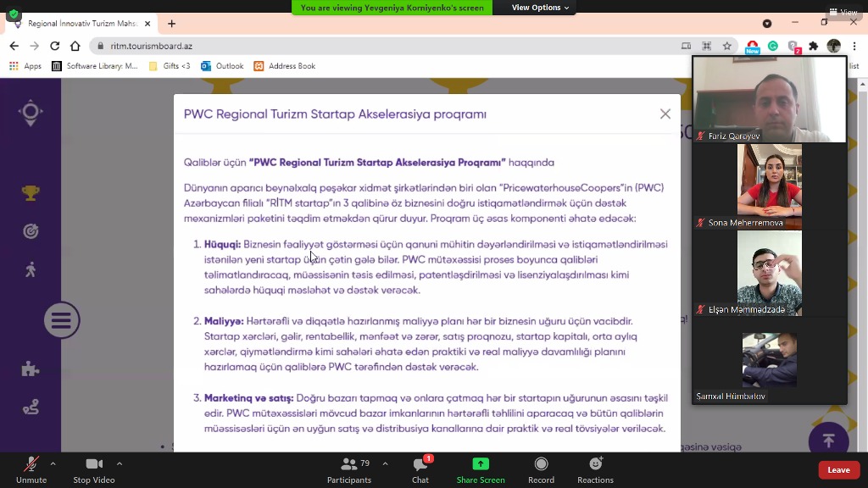This screenshot has height=488, width=868.
Task: Open the round hamburger menu button
Action: click(62, 319)
